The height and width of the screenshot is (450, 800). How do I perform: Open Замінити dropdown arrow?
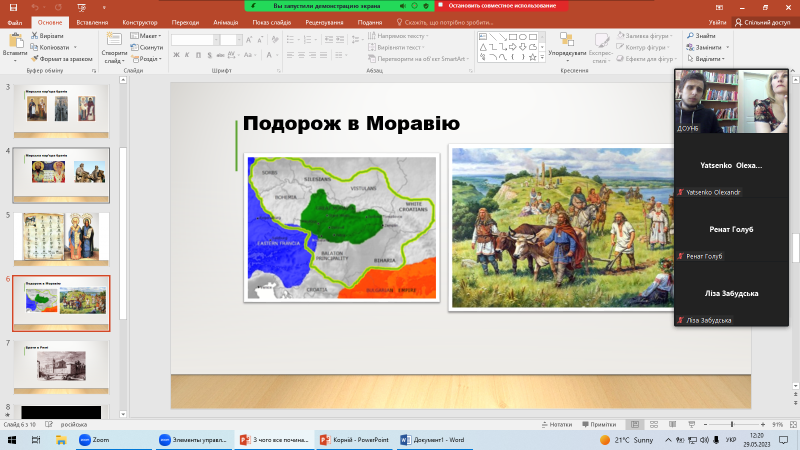click(x=728, y=47)
